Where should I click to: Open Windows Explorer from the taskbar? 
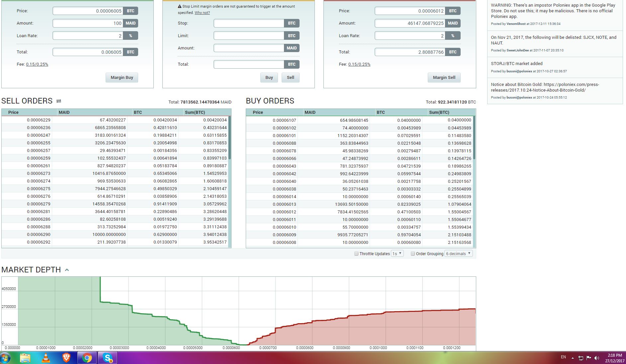(25, 358)
